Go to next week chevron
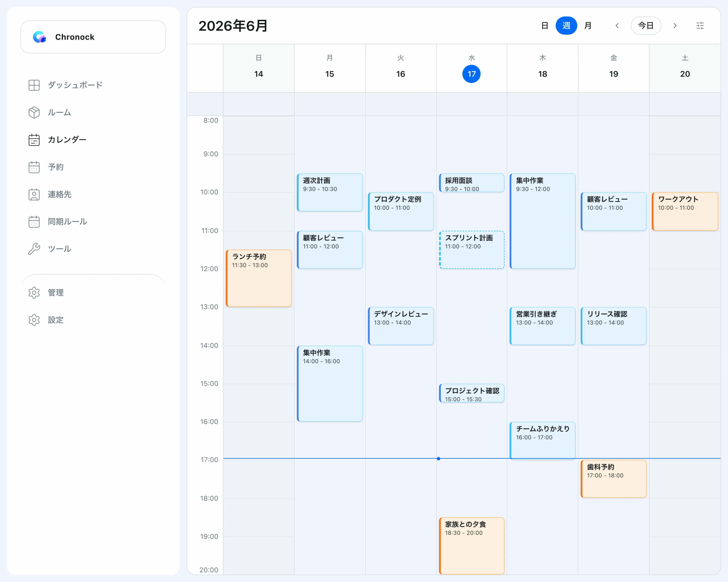 (675, 26)
